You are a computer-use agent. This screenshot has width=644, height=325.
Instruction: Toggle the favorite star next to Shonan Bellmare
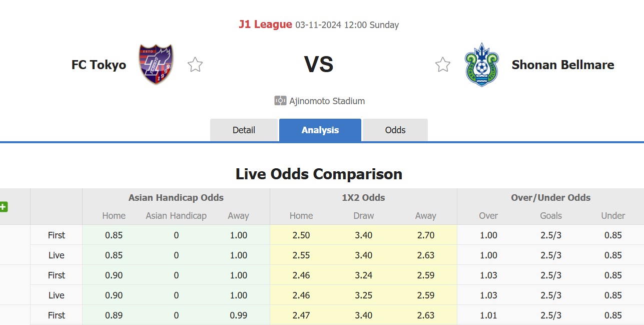coord(442,64)
